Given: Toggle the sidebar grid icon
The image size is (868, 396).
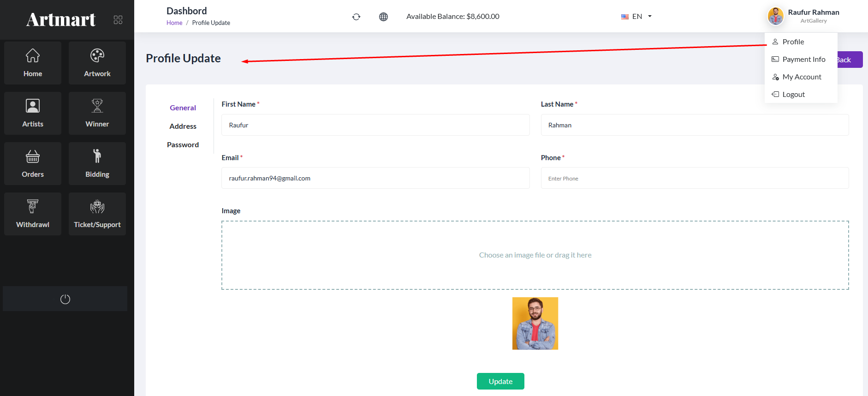Looking at the screenshot, I should click(118, 20).
